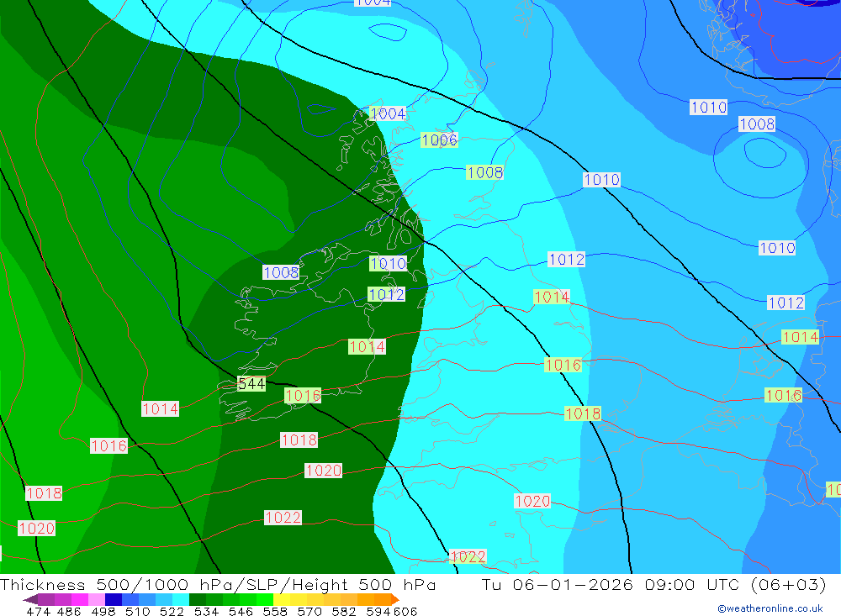Screen dimensions: 841x616
Task: Click the legend value 594
Action: click(x=378, y=611)
